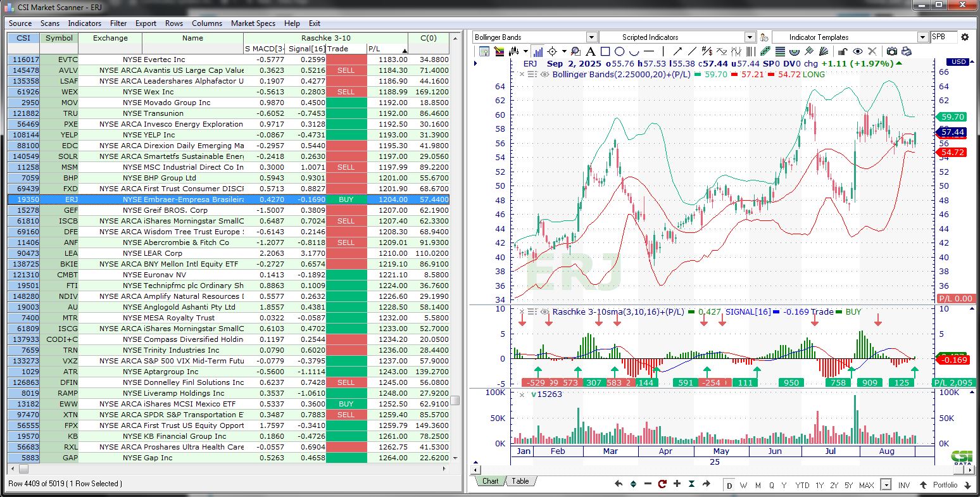The image size is (980, 497).
Task: Toggle visibility of Raschke 3-10 indicator
Action: click(544, 312)
